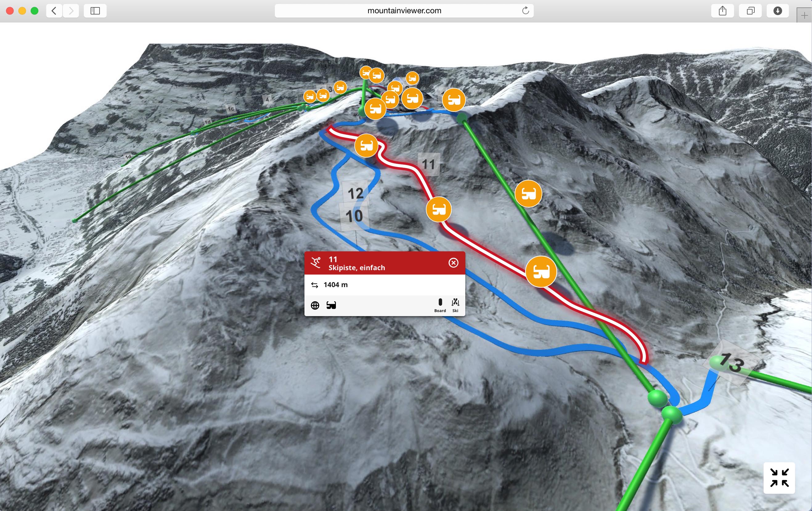Select the Board option in the popup
Screen dimensions: 812x511
[440, 305]
